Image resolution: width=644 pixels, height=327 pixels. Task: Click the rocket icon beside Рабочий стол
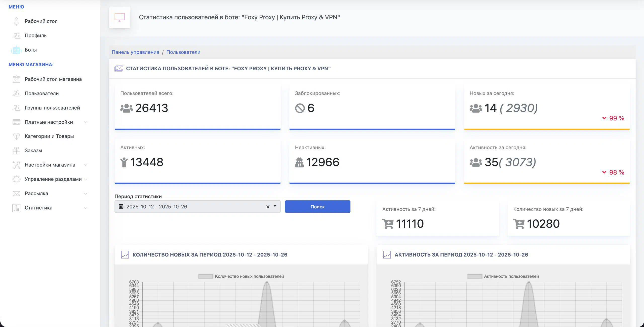coord(16,21)
